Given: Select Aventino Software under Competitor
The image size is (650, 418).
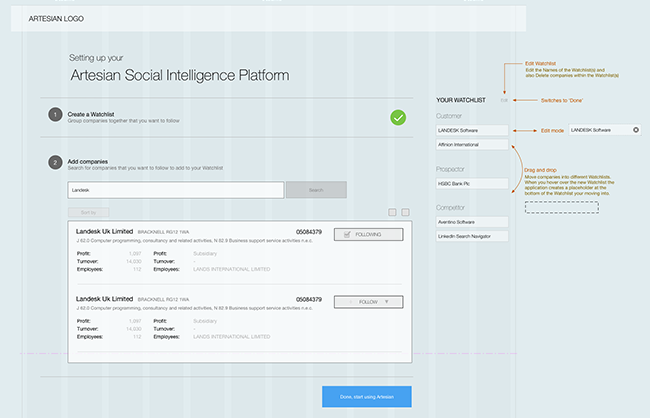Looking at the screenshot, I should point(472,221).
